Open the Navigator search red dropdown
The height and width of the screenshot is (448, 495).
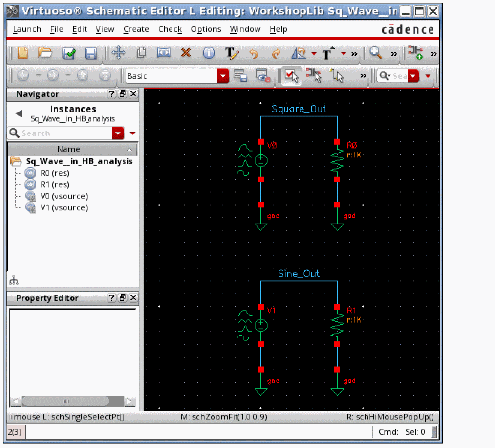tap(118, 133)
